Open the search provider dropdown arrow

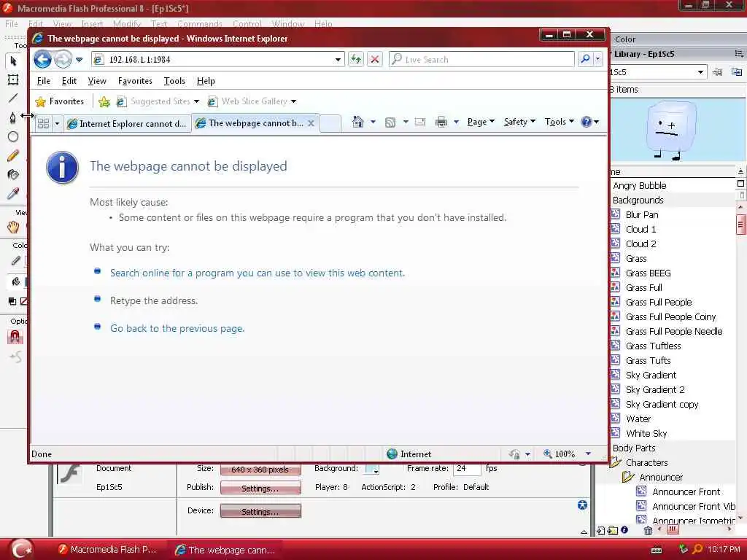pyautogui.click(x=598, y=60)
